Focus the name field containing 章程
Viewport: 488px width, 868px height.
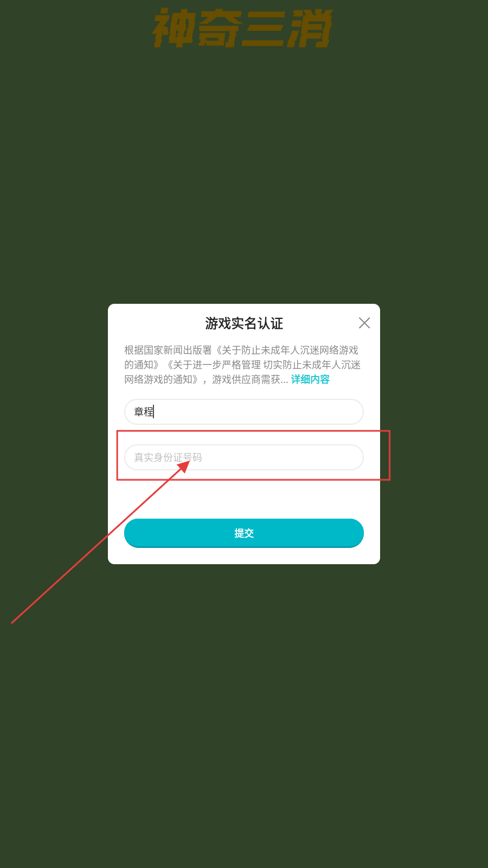point(244,412)
